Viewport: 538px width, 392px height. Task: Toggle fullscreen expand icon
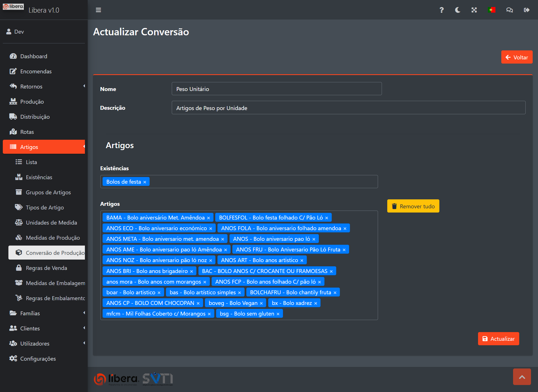point(474,10)
